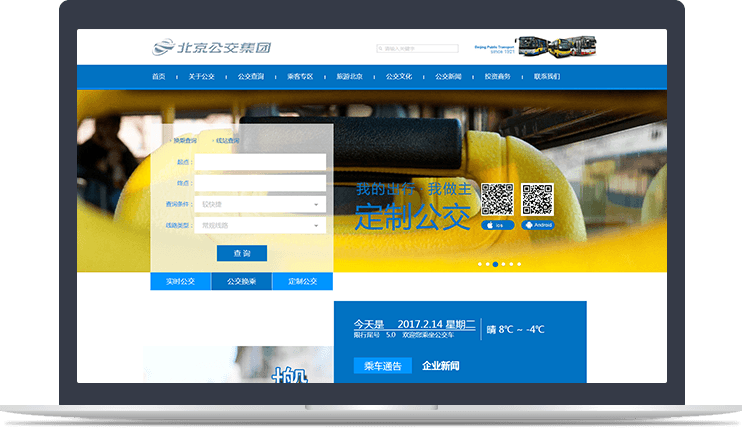Jump to the first carousel slide dot
The width and height of the screenshot is (742, 429).
tap(480, 264)
